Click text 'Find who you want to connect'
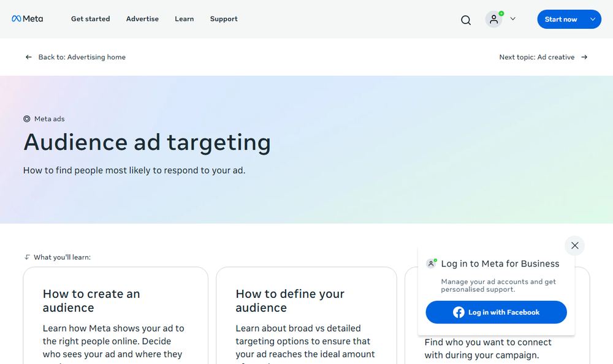The height and width of the screenshot is (364, 613). (488, 342)
